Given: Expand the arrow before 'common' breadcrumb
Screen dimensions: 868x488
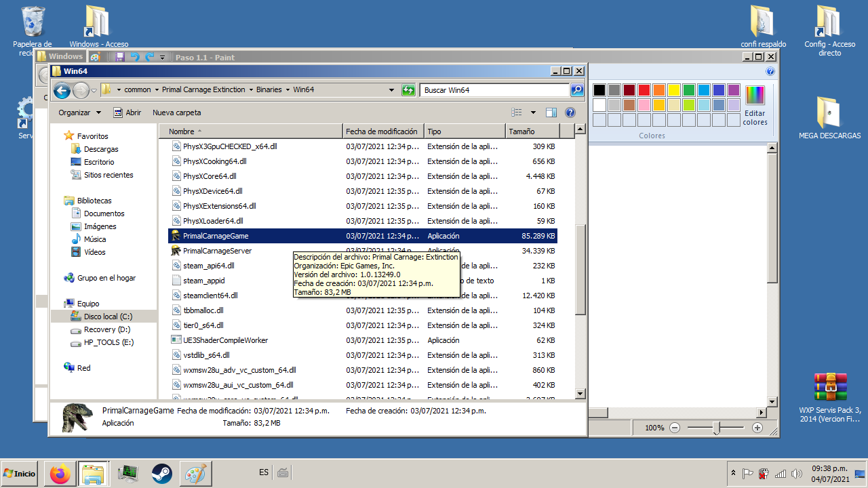Looking at the screenshot, I should tap(119, 89).
